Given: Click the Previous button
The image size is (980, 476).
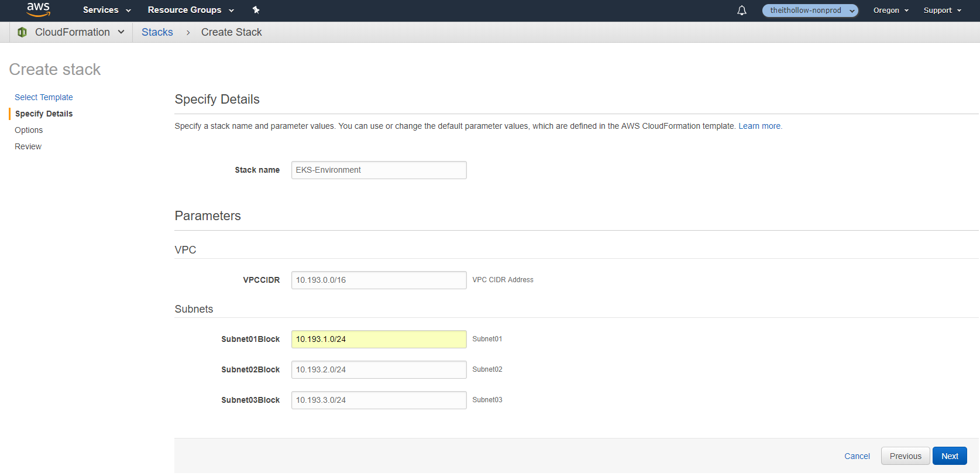Looking at the screenshot, I should (905, 456).
